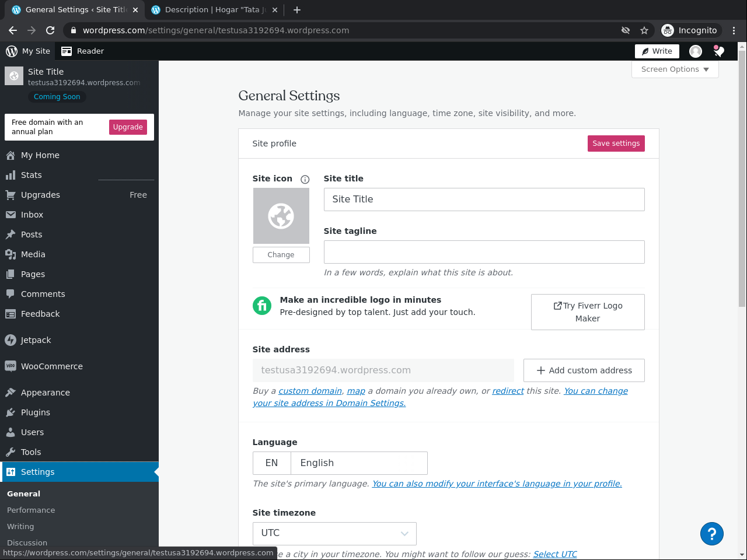Follow the custom domain link
747x560 pixels.
pyautogui.click(x=310, y=391)
